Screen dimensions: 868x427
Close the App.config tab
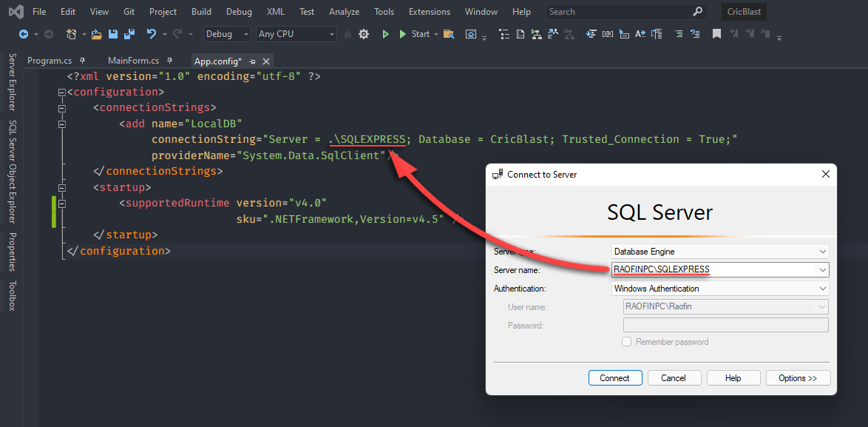[265, 61]
